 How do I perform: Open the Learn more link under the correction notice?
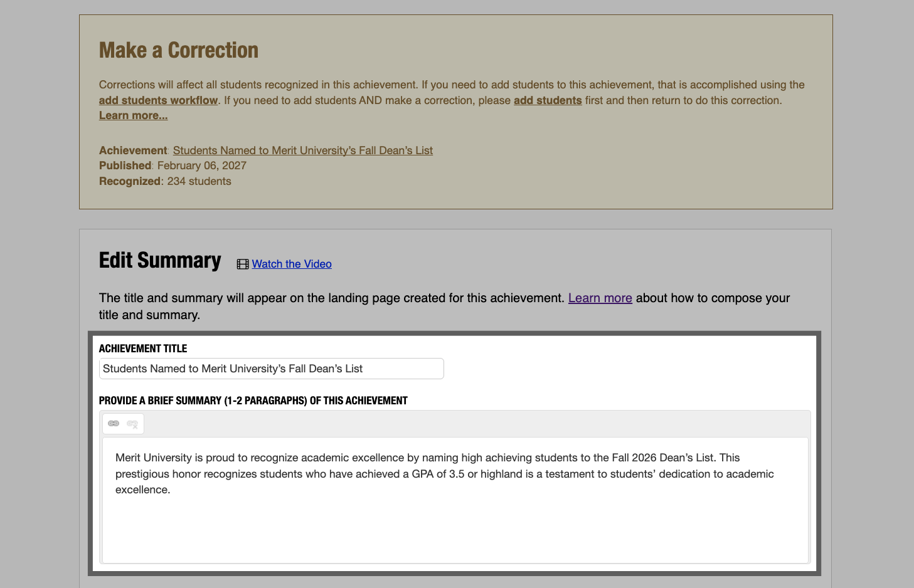pos(133,115)
